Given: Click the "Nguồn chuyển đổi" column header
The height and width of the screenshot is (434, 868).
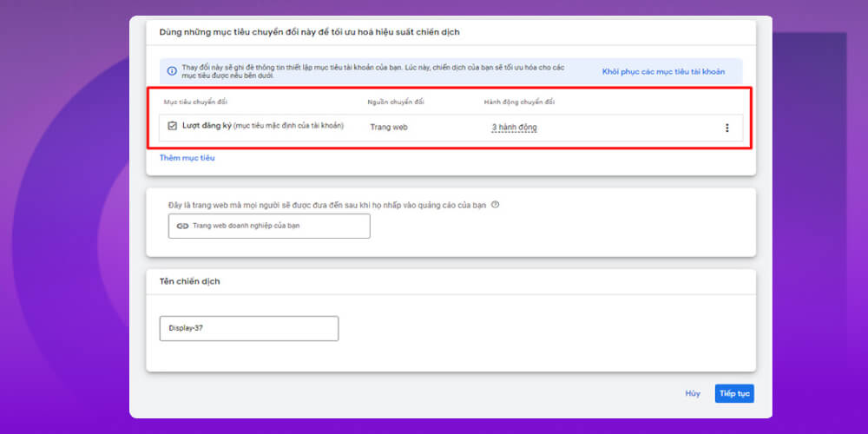Looking at the screenshot, I should tap(396, 102).
